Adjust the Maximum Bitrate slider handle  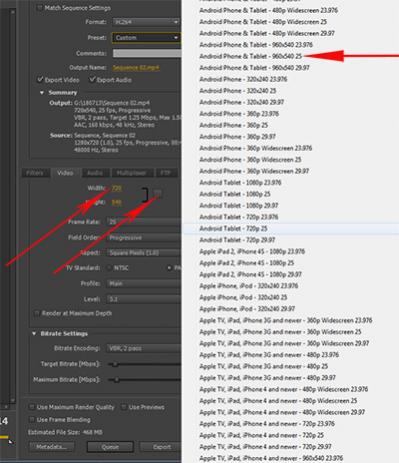[x=117, y=380]
